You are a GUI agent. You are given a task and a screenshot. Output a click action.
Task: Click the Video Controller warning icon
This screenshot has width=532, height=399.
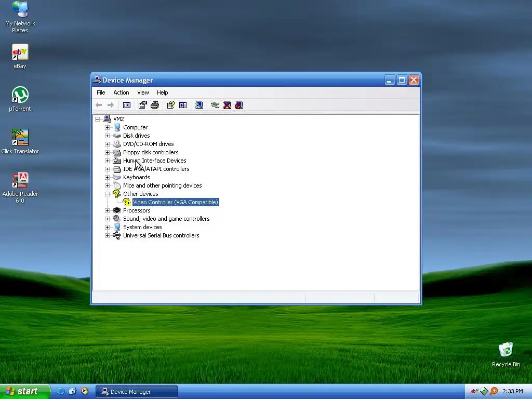point(127,202)
